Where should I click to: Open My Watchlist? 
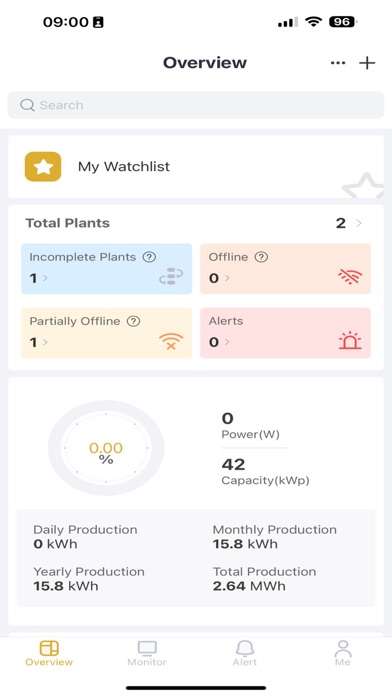(196, 167)
